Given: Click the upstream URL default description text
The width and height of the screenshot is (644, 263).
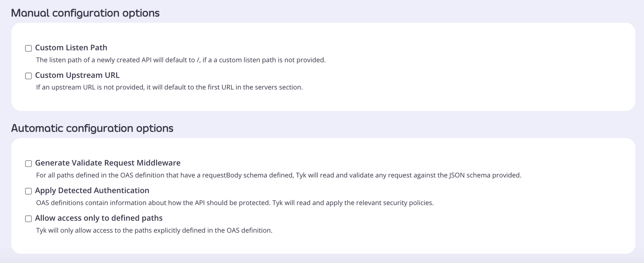Looking at the screenshot, I should coord(170,87).
